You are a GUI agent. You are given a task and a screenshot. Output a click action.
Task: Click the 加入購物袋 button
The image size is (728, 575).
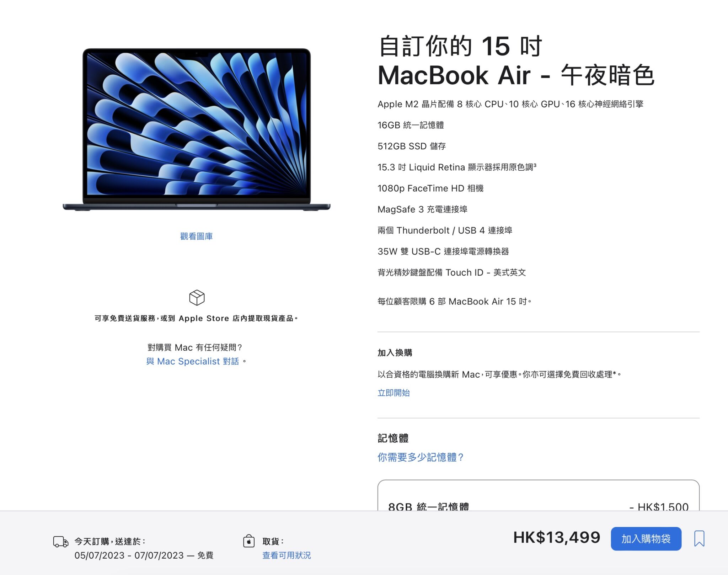(646, 539)
